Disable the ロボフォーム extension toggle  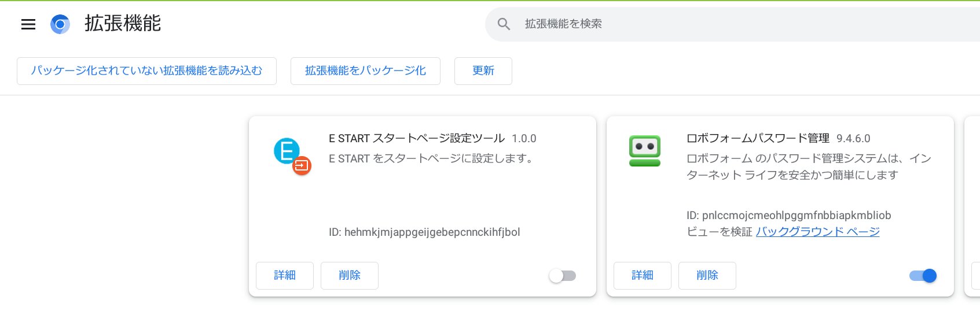pyautogui.click(x=923, y=276)
